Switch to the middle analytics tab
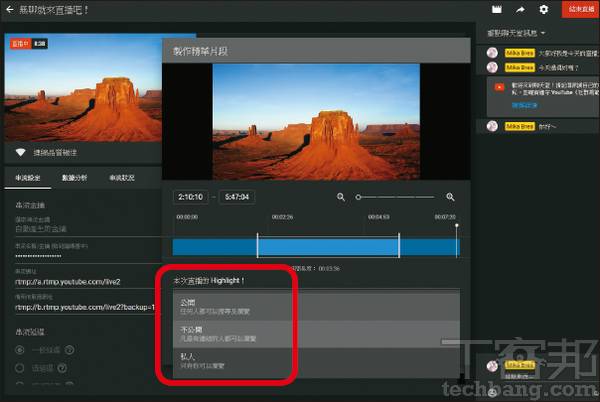The image size is (600, 402). click(x=74, y=178)
